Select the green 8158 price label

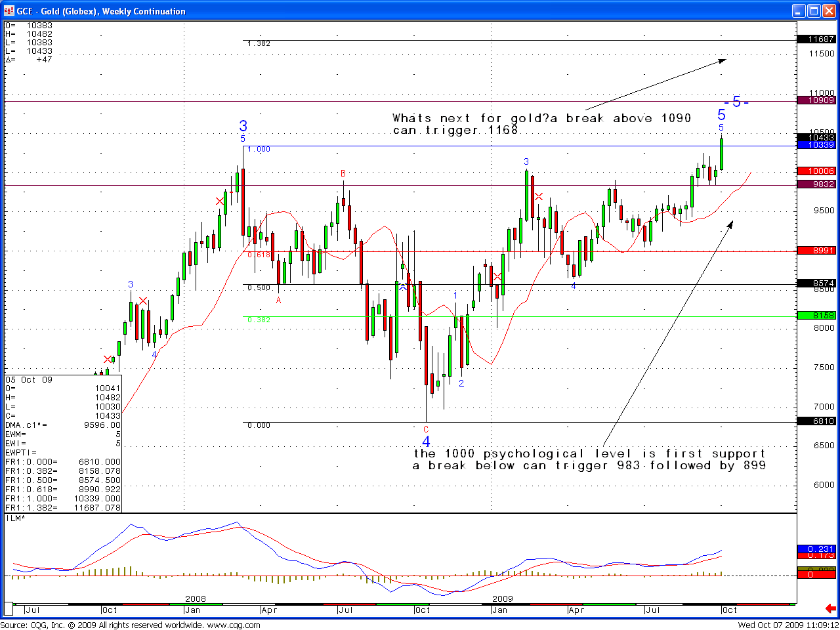[x=816, y=316]
